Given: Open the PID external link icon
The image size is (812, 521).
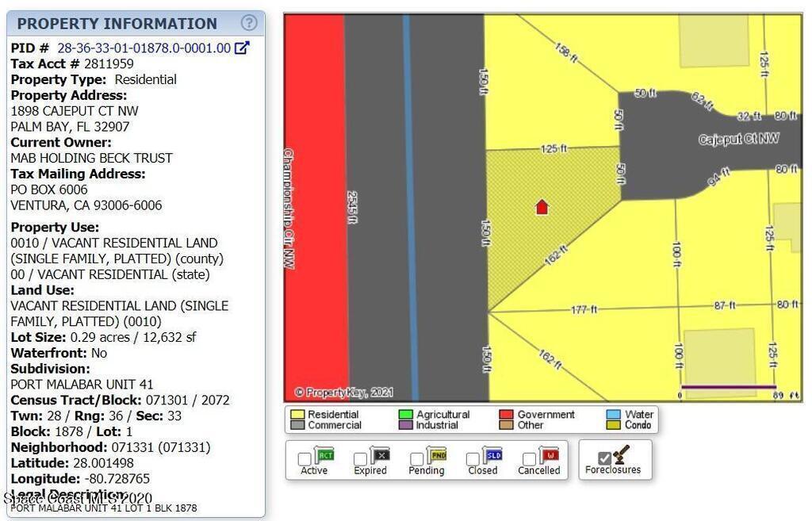Looking at the screenshot, I should (242, 48).
